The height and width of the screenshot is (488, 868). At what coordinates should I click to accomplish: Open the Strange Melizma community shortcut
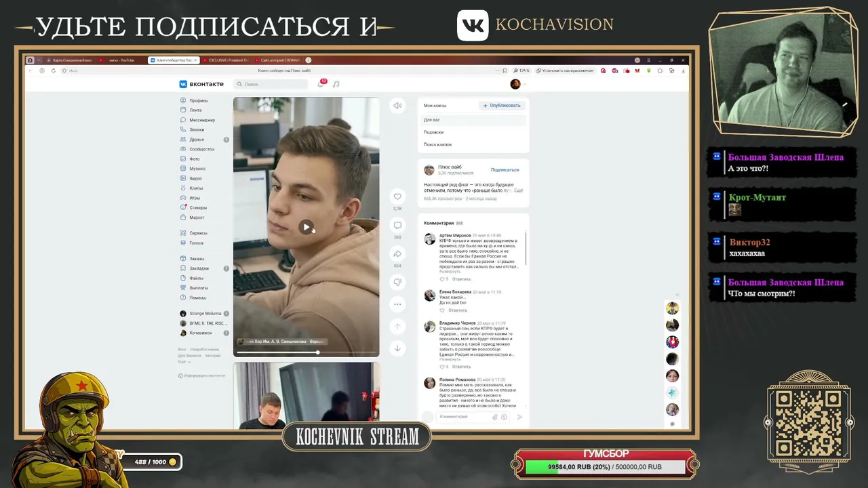203,314
